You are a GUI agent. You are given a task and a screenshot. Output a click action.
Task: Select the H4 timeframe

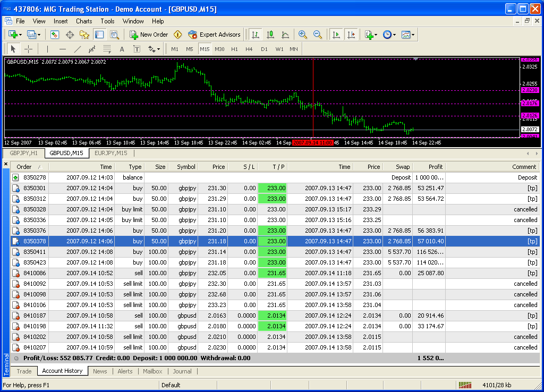click(x=249, y=49)
